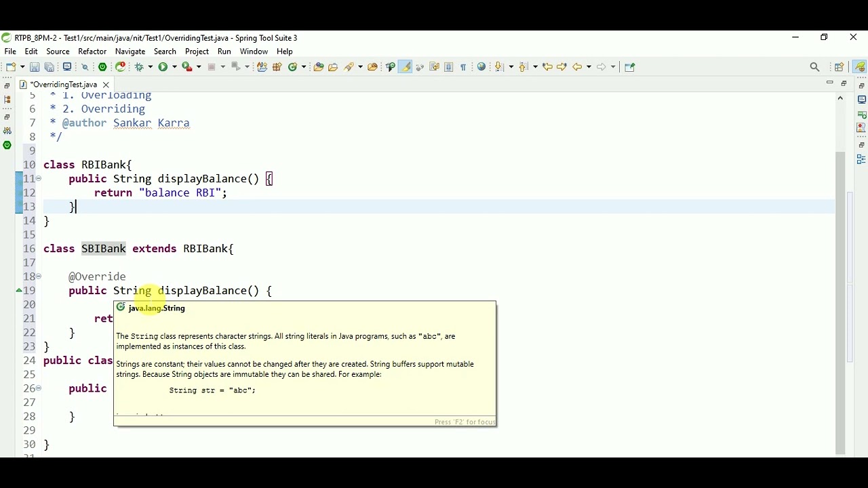The width and height of the screenshot is (868, 488).
Task: Click the scrollbar up arrow in editor
Action: click(x=840, y=98)
